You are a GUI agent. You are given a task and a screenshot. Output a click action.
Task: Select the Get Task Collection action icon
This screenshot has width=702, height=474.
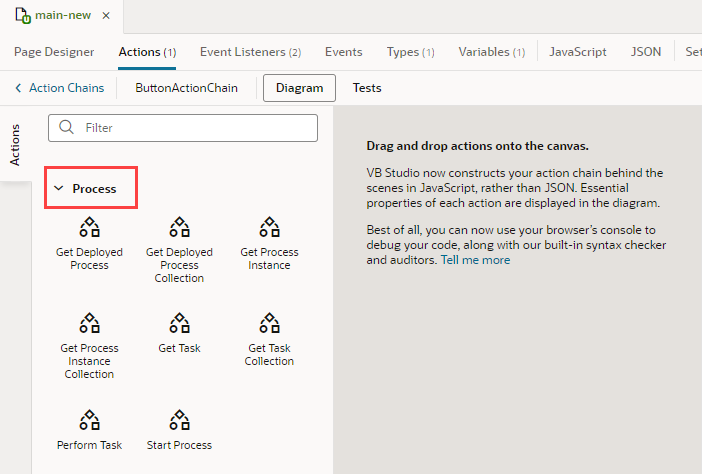tap(270, 323)
